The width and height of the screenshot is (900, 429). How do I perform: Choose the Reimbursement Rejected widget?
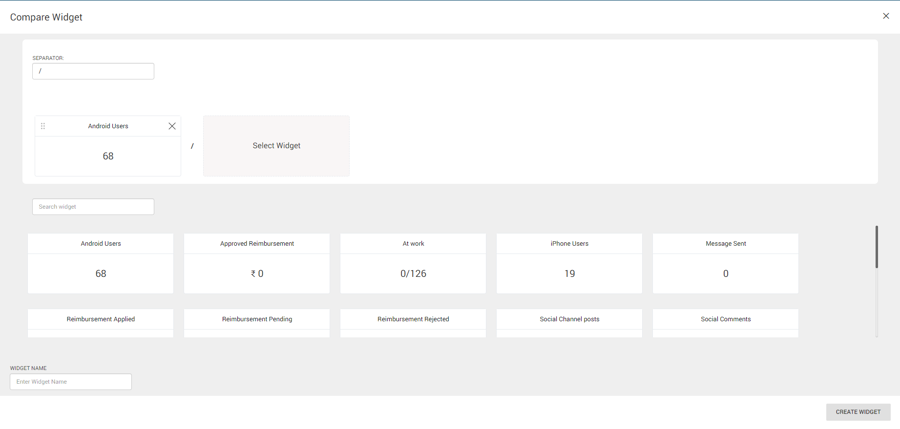point(413,321)
